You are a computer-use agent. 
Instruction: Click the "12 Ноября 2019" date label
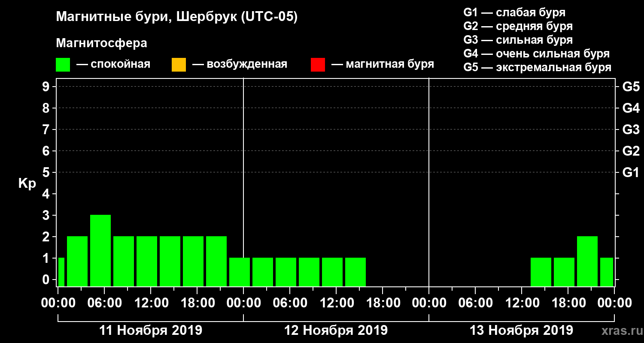[x=336, y=331]
